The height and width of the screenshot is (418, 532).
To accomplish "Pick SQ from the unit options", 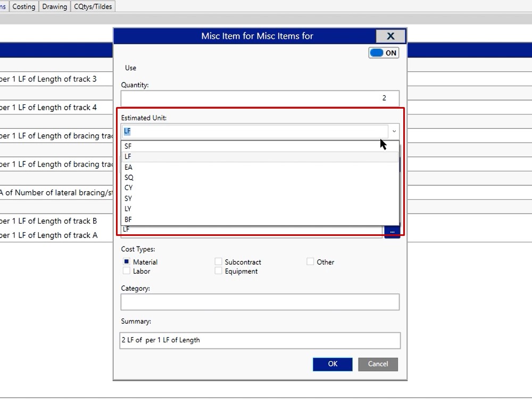I will [x=129, y=177].
